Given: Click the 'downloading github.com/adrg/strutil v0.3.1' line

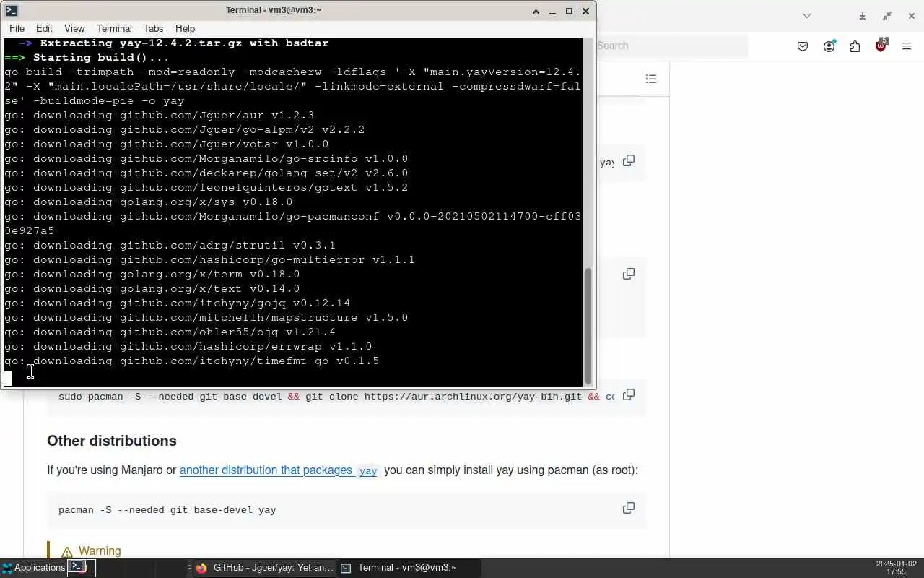Looking at the screenshot, I should (170, 246).
